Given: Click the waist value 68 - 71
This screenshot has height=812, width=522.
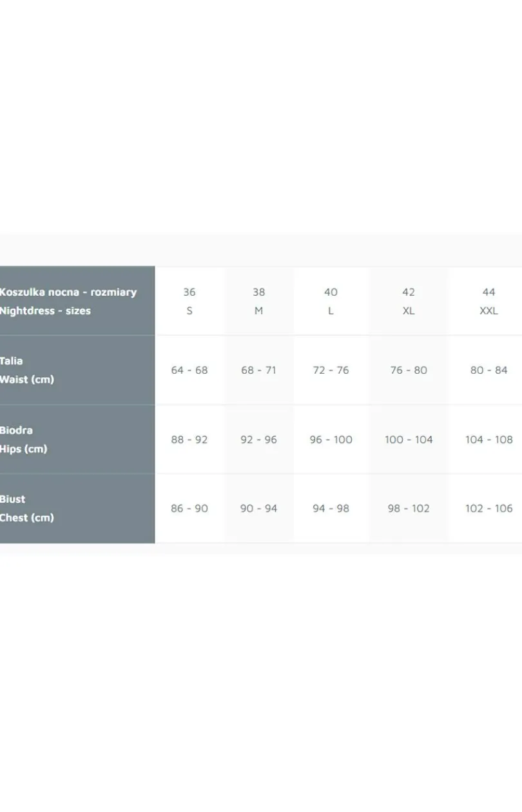Looking at the screenshot, I should 258,370.
